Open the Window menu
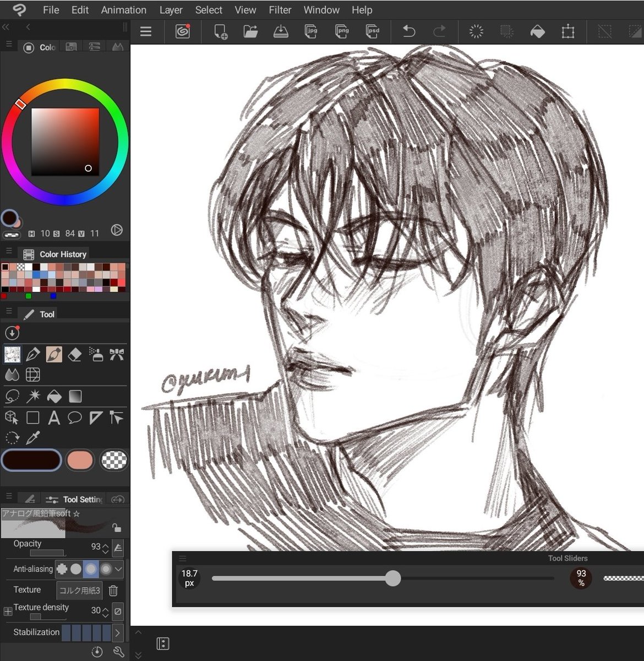 [321, 10]
